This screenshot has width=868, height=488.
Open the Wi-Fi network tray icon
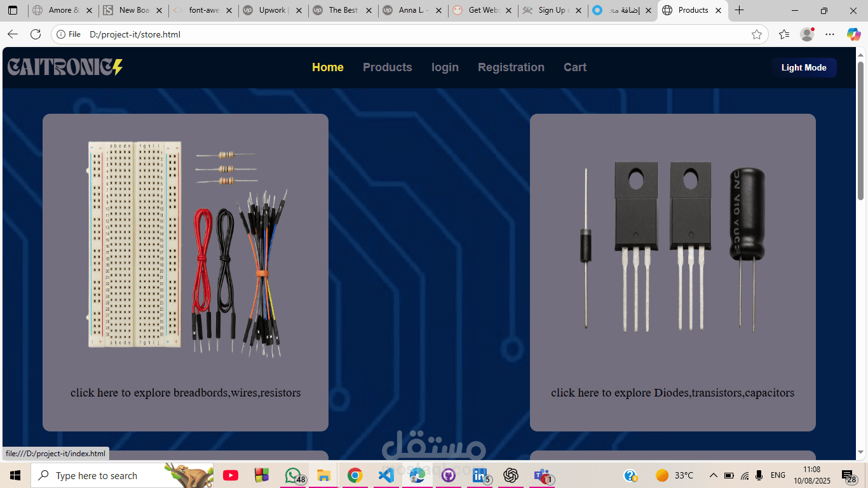(745, 475)
